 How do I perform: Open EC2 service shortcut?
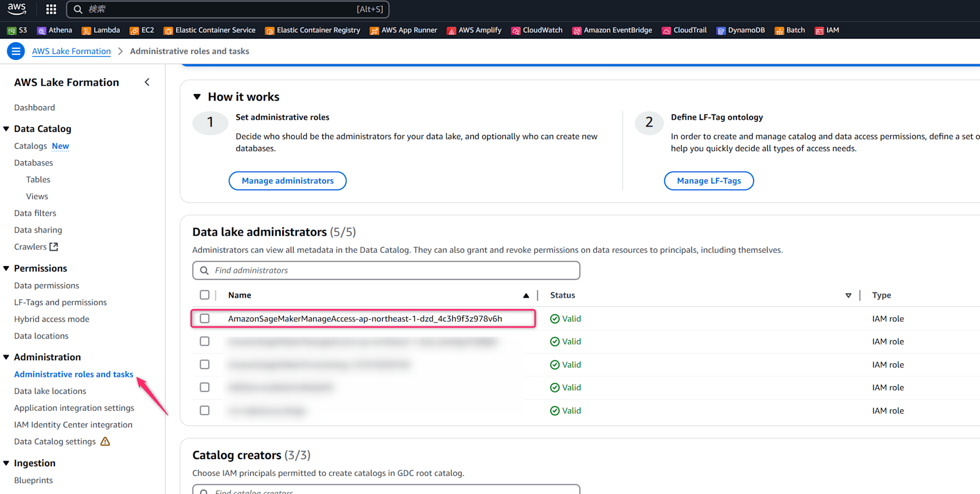[142, 30]
